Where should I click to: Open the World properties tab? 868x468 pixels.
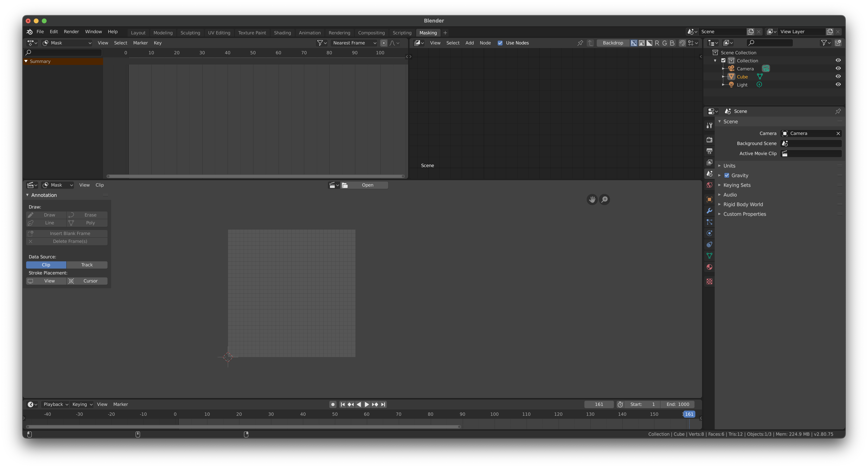(709, 185)
